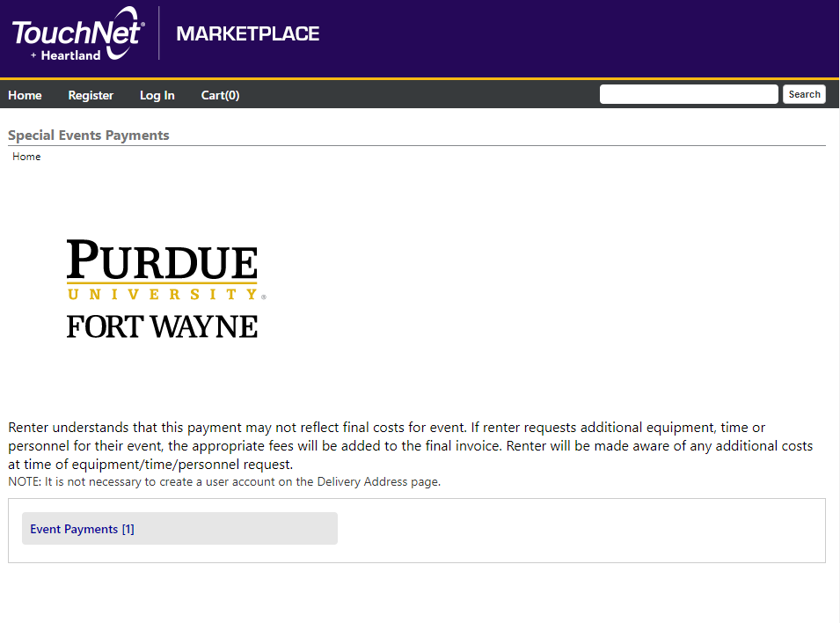The image size is (840, 623).
Task: Focus the search text field
Action: tap(689, 94)
